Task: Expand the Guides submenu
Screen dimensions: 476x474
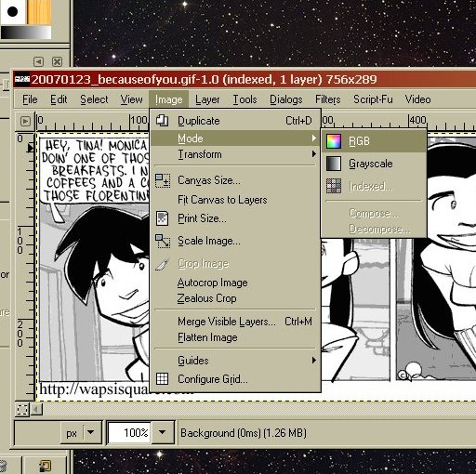Action: tap(235, 361)
